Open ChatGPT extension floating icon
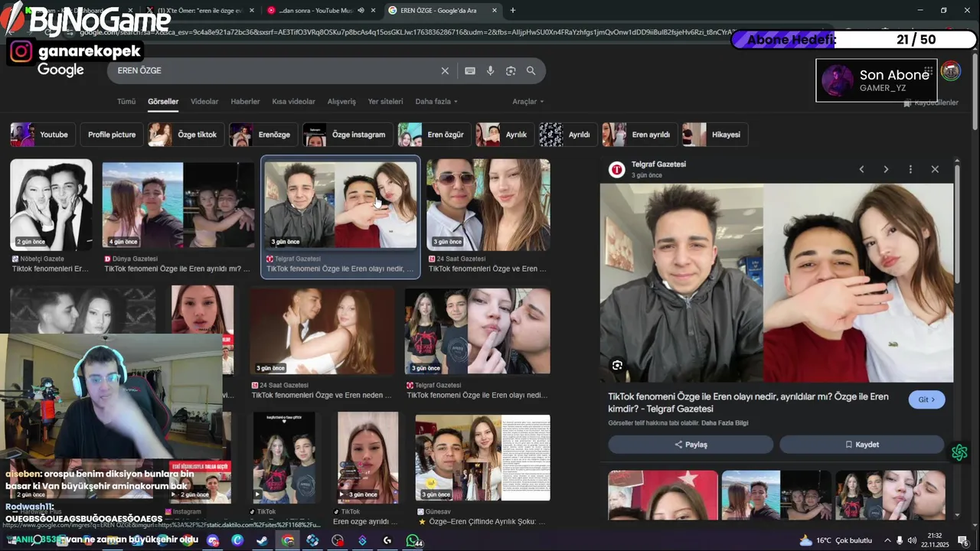Viewport: 980px width, 551px height. click(959, 452)
